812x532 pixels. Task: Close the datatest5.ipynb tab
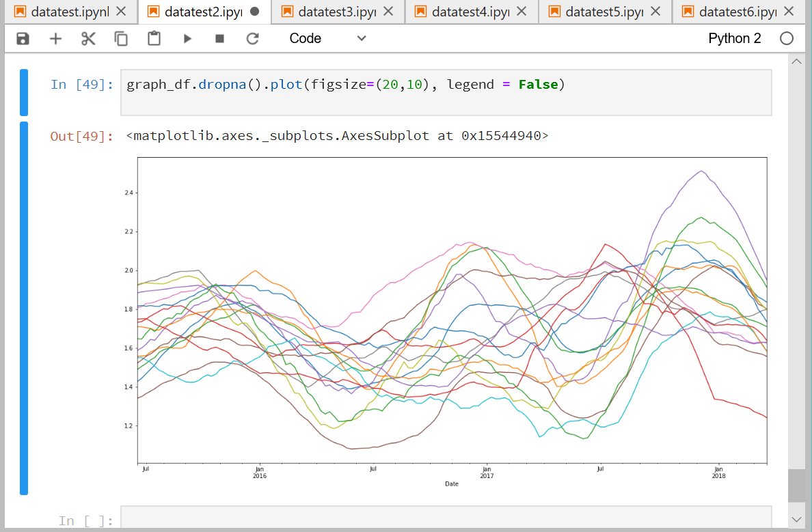(655, 11)
